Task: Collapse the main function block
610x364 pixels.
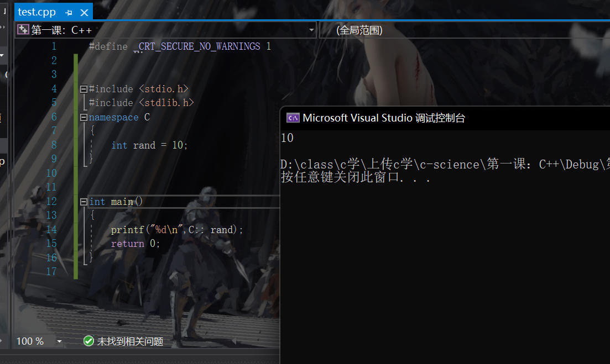Action: pyautogui.click(x=84, y=202)
